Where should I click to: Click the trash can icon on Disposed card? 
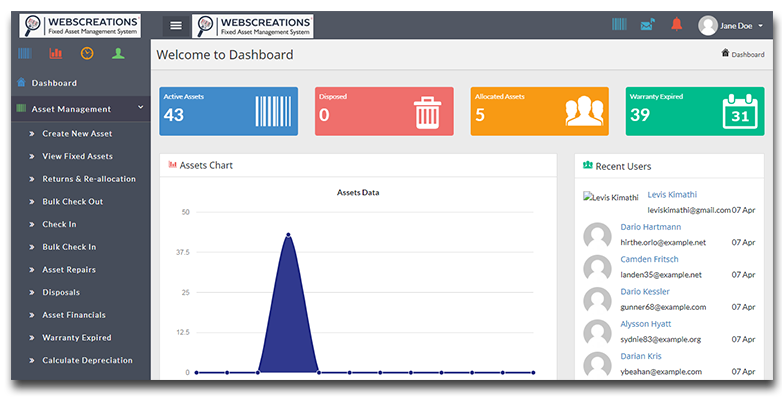click(427, 112)
